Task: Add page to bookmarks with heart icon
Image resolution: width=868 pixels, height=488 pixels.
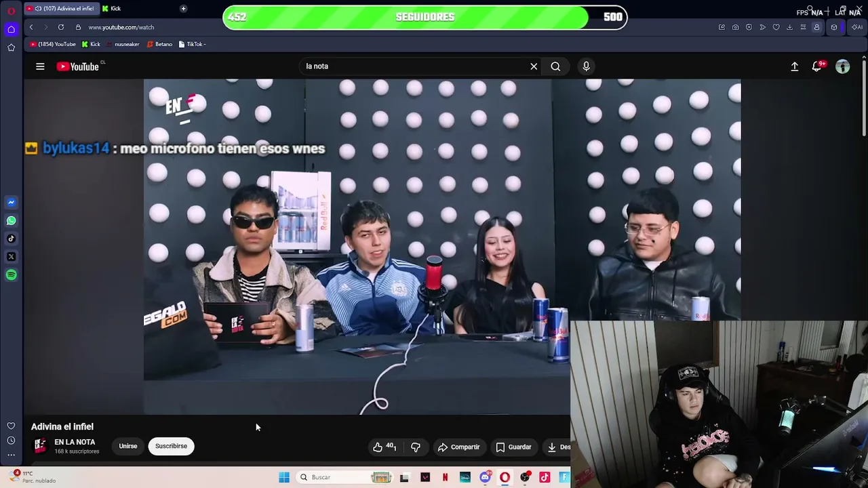Action: click(776, 27)
